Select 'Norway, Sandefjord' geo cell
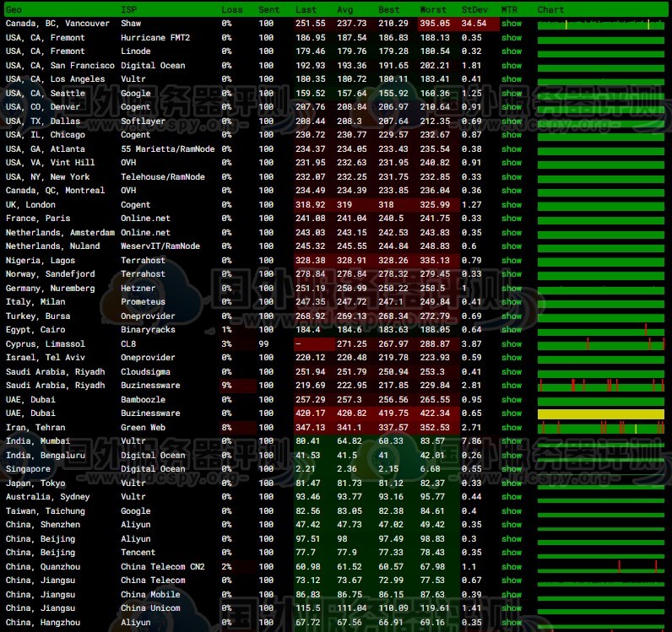The image size is (672, 632). pos(50,274)
